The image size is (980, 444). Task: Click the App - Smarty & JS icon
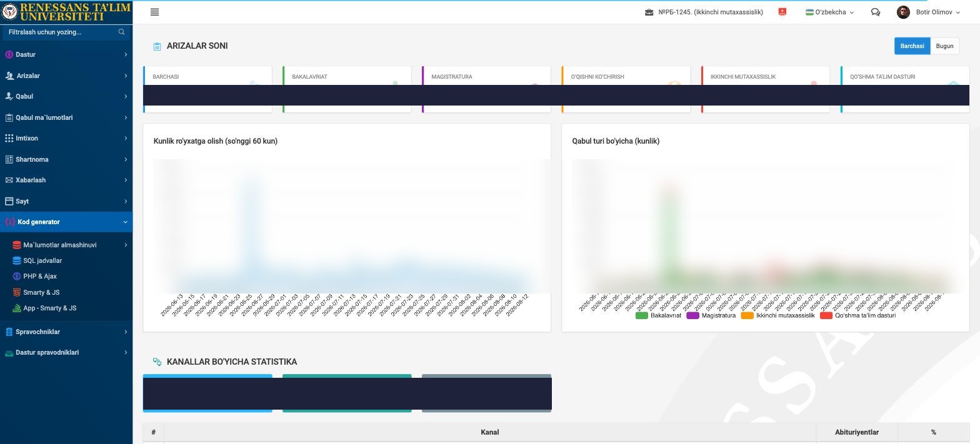(17, 308)
